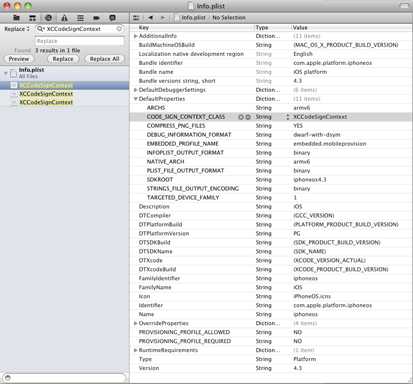Click the iphoneos4.3 SDKROOT value
This screenshot has height=384, width=413.
click(310, 180)
